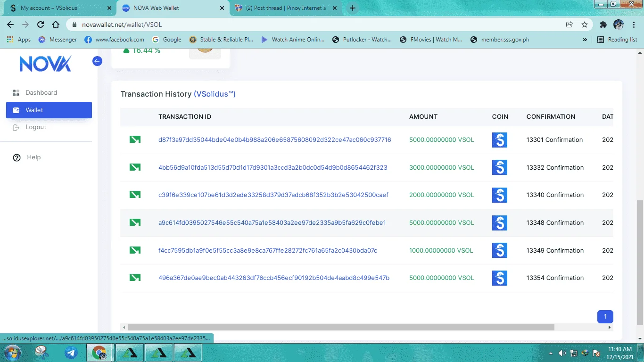Click the page's vertical scrollbar thumb
The width and height of the screenshot is (644, 362).
click(x=640, y=263)
